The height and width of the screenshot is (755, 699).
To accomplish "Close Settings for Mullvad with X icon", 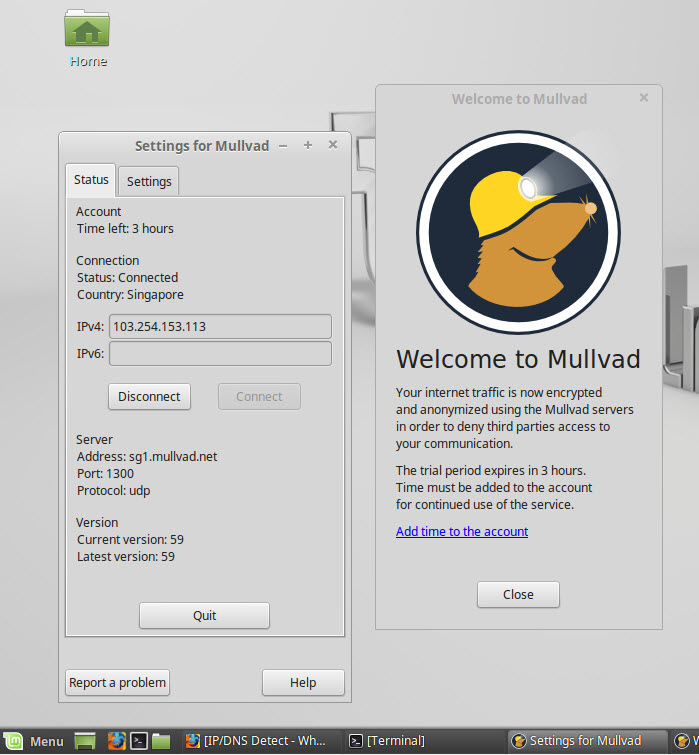I will [333, 144].
